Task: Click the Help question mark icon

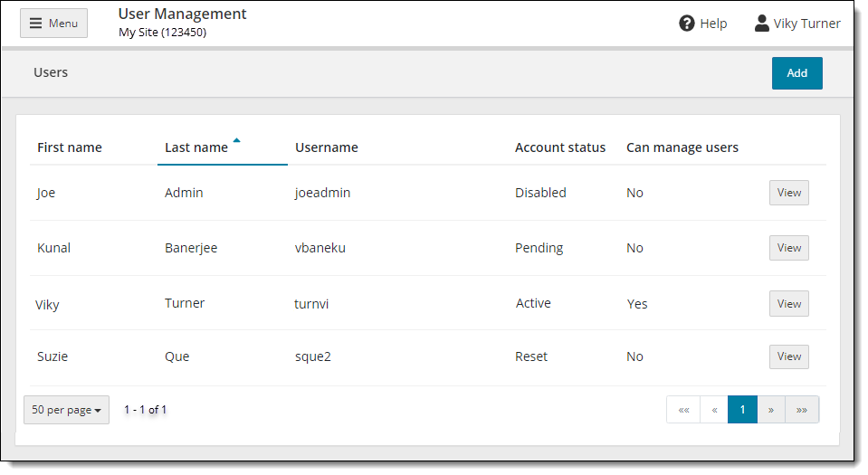Action: 686,24
